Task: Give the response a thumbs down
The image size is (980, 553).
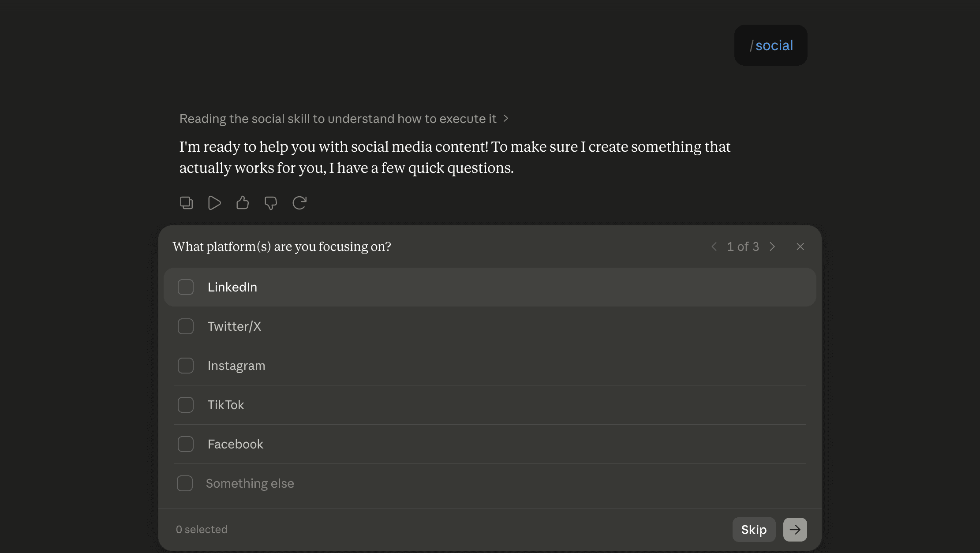Action: [x=271, y=203]
